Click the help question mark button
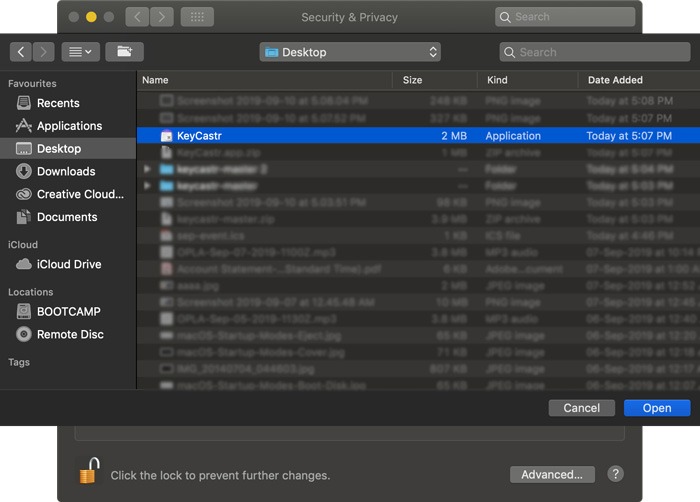Screen dimensions: 700x502 [x=615, y=474]
